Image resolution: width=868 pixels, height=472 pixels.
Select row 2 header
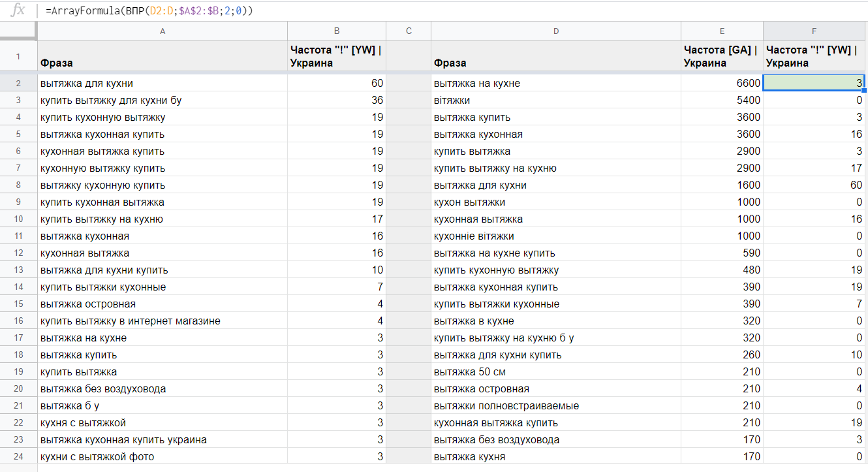(18, 84)
